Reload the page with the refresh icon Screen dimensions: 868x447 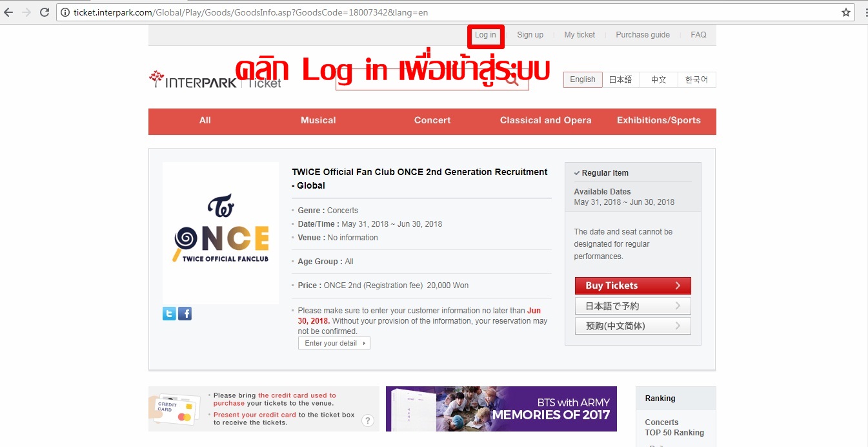pyautogui.click(x=45, y=12)
